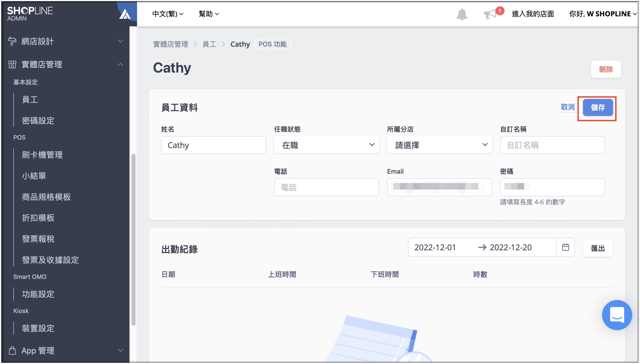Open 商品規格模板 in the sidebar

(x=46, y=197)
